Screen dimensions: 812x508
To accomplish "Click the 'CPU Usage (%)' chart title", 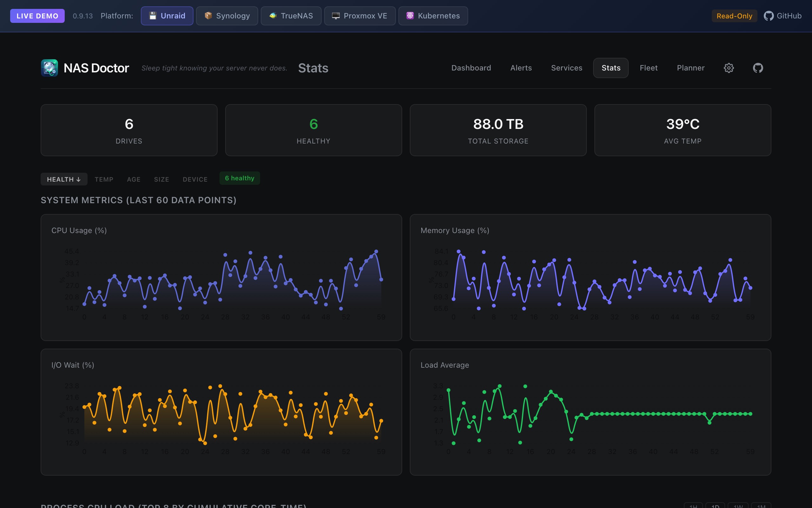I will click(x=79, y=230).
